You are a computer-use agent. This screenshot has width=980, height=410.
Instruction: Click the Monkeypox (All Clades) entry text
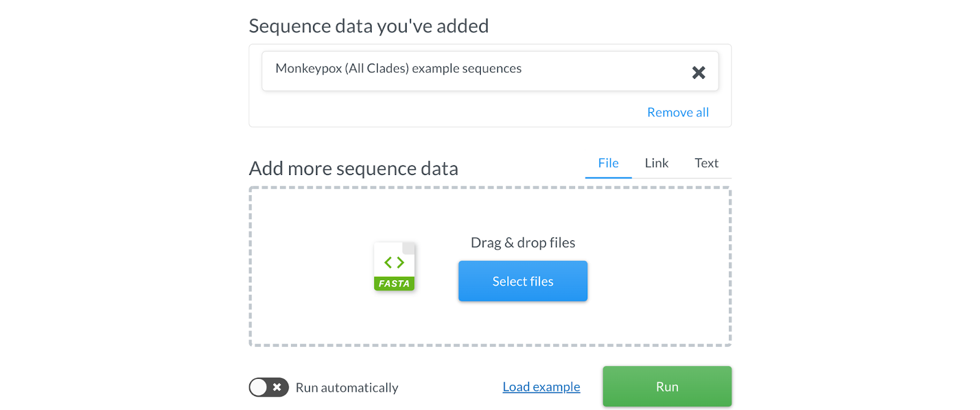(399, 69)
